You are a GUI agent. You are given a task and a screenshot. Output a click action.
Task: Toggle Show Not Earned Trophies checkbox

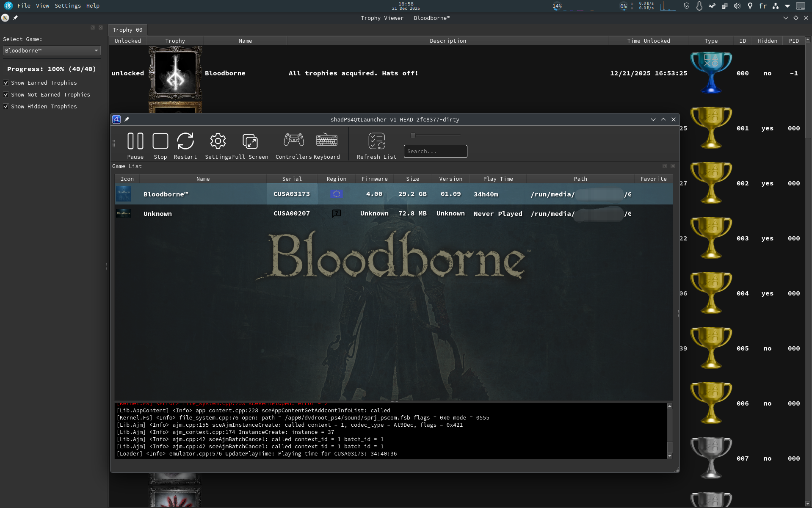point(6,94)
